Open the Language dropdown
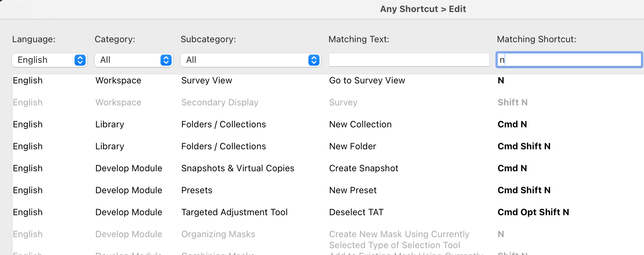 coord(49,60)
